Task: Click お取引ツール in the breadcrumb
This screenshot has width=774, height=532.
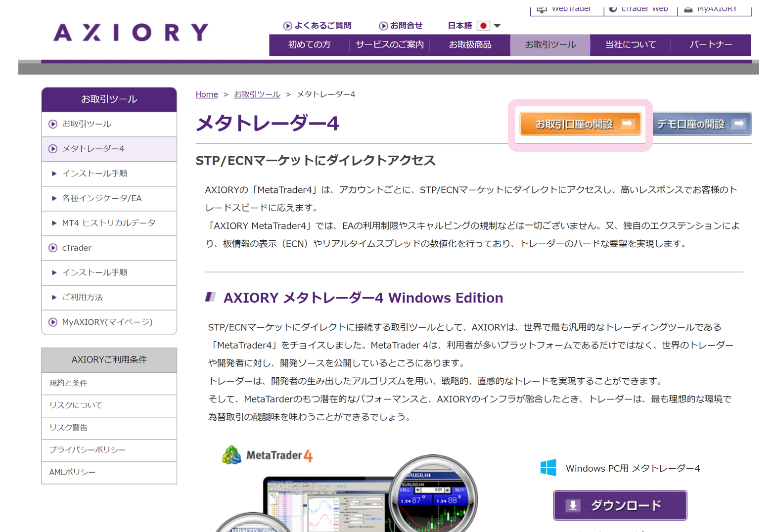Action: click(x=257, y=94)
